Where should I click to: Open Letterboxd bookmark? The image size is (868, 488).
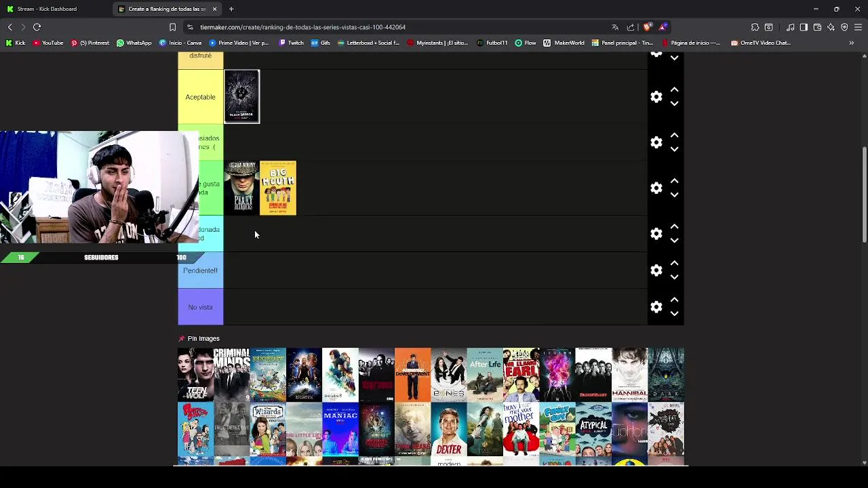click(x=369, y=43)
